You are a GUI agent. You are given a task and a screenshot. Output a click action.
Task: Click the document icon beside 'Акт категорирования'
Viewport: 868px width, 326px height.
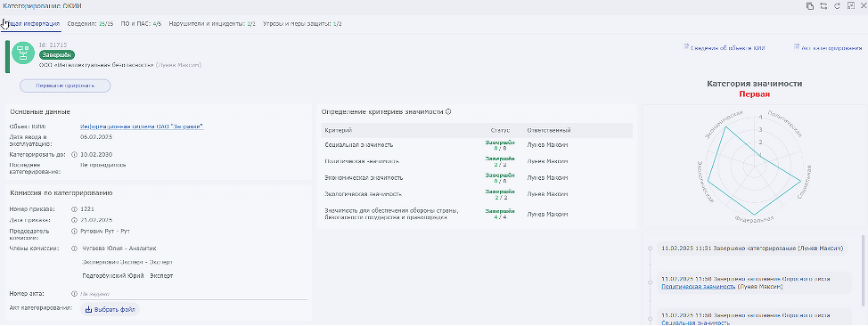797,47
